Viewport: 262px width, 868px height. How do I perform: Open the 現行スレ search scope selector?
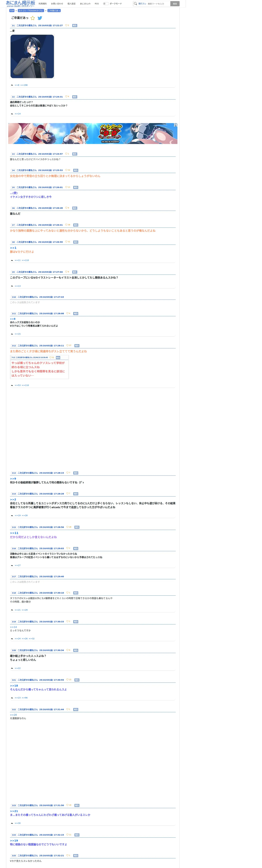pyautogui.click(x=142, y=4)
